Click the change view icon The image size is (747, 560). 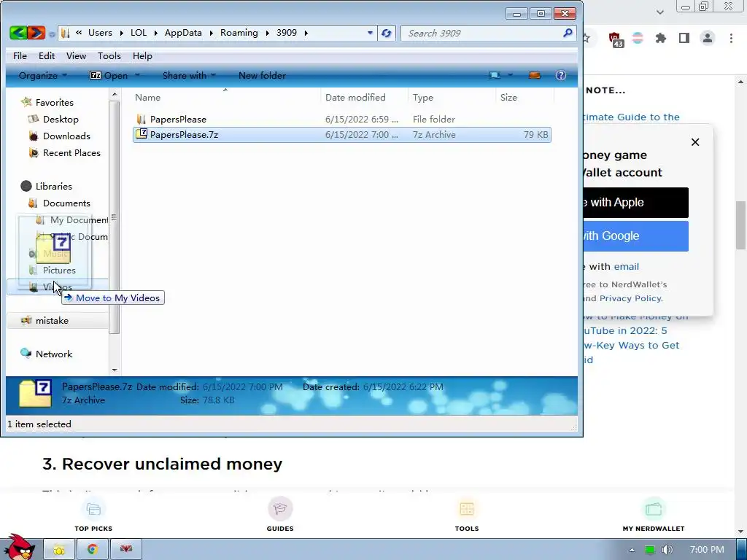495,75
